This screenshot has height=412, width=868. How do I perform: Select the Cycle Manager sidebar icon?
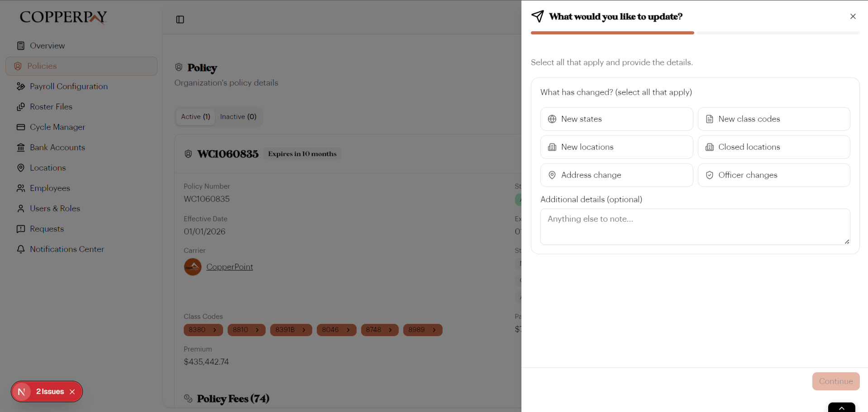coord(21,127)
